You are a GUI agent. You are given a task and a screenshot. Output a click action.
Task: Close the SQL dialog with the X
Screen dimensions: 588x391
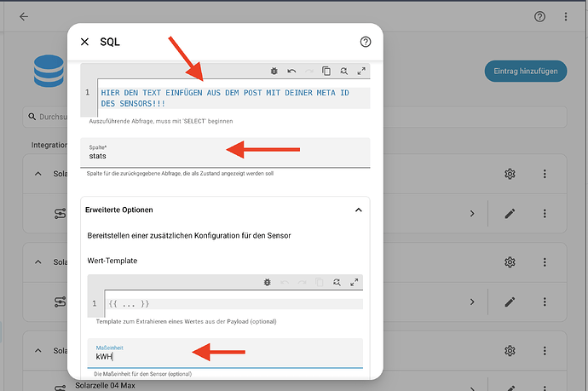84,42
